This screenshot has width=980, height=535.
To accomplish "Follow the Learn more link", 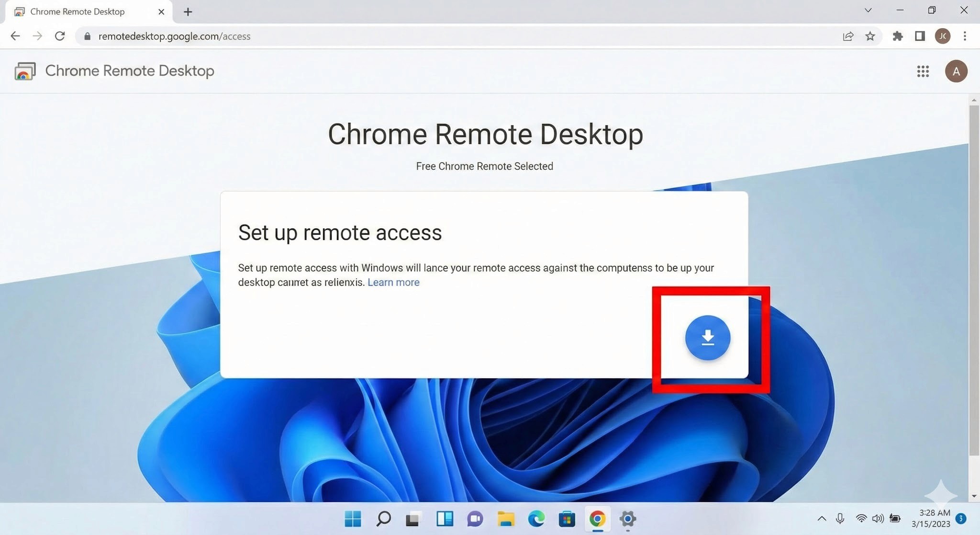I will click(393, 282).
